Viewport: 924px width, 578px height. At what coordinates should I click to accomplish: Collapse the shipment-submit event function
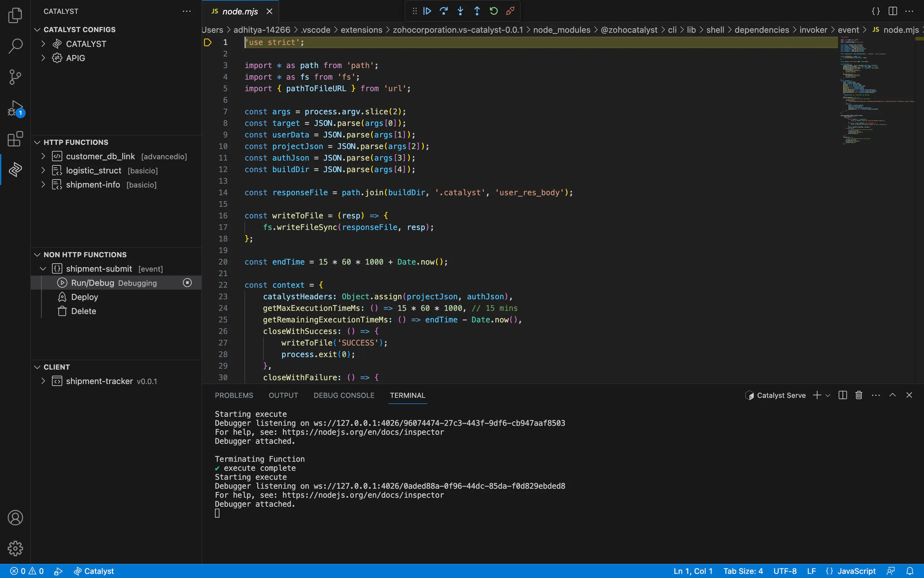tap(43, 269)
